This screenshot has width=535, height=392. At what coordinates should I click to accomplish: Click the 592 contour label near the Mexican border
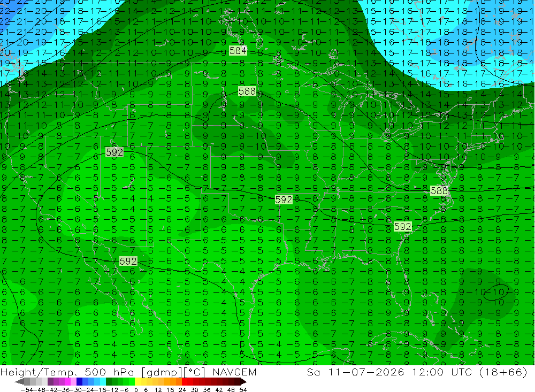pyautogui.click(x=128, y=262)
